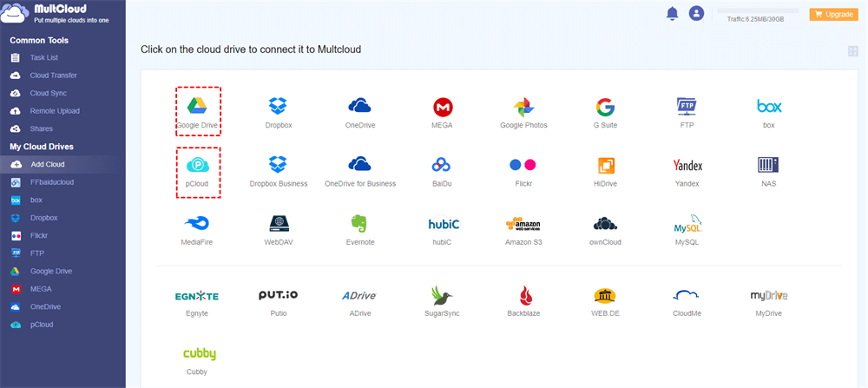Add Backblaze storage

tap(523, 302)
